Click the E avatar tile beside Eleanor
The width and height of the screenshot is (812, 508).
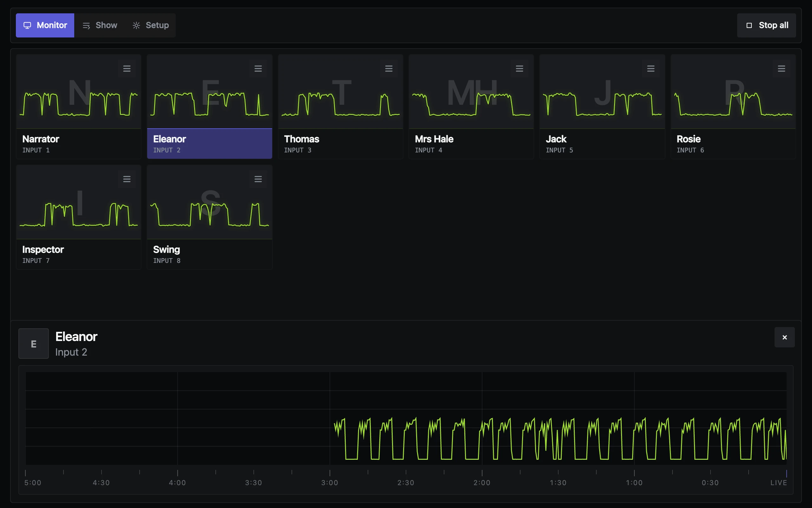[34, 344]
